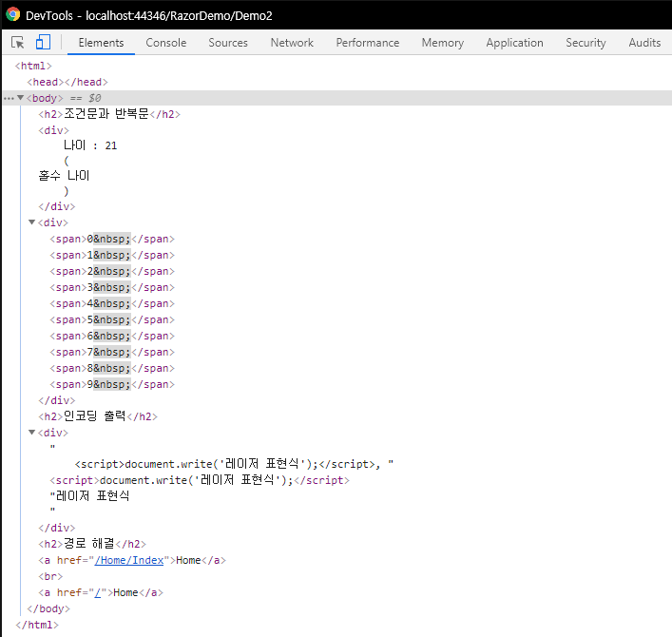
Task: Open the Audits tab
Action: click(644, 43)
